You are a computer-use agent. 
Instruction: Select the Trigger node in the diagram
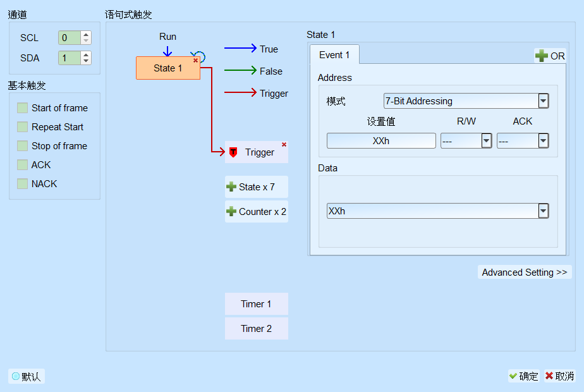click(x=257, y=152)
